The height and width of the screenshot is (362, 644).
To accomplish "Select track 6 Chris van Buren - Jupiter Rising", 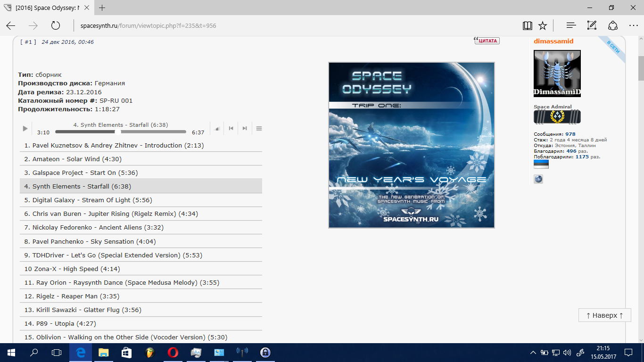I will 141,214.
